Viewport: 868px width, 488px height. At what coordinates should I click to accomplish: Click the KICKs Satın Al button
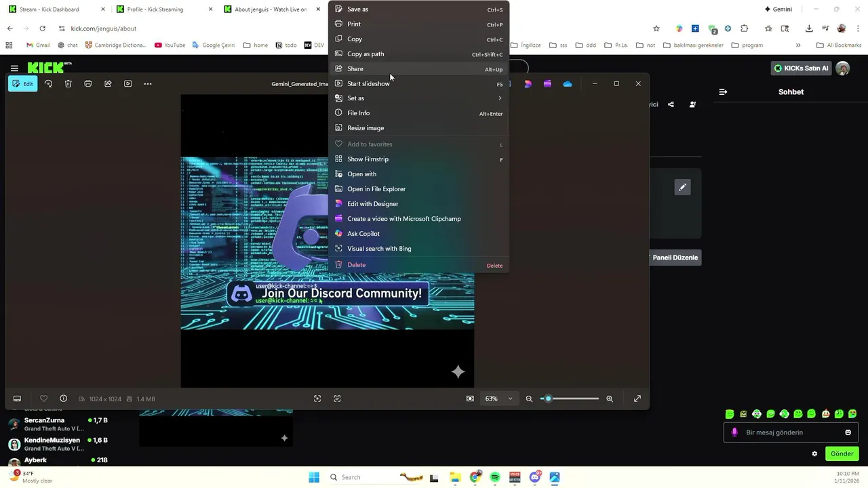coord(802,68)
